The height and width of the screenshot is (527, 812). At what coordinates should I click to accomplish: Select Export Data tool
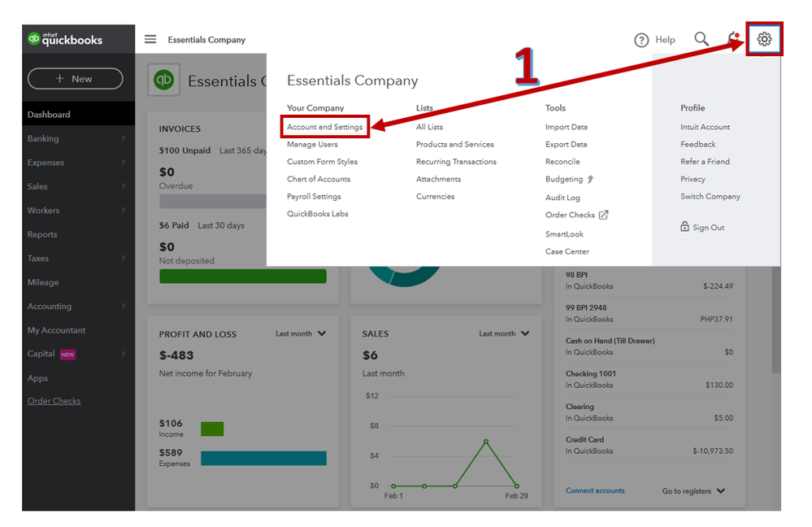click(x=566, y=145)
